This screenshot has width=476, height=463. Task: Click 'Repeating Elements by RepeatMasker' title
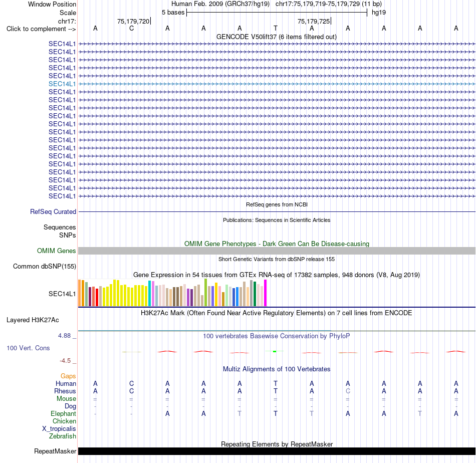277,444
